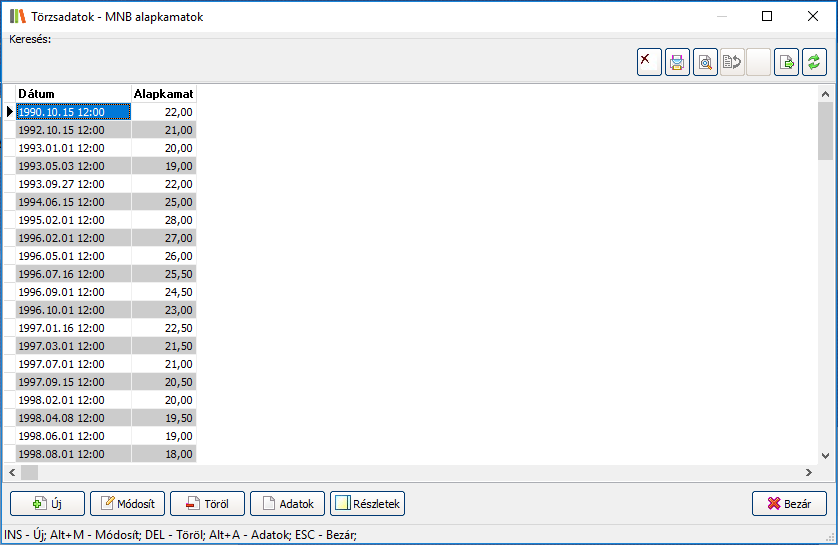Image resolution: width=838 pixels, height=545 pixels.
Task: Select the 1998.08.01 date row
Action: coord(73,454)
